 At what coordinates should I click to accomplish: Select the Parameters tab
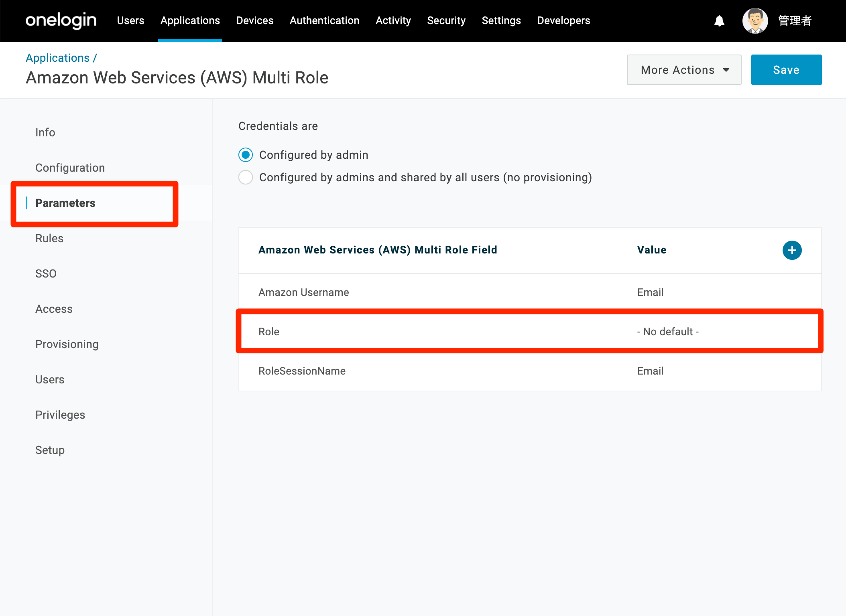65,203
